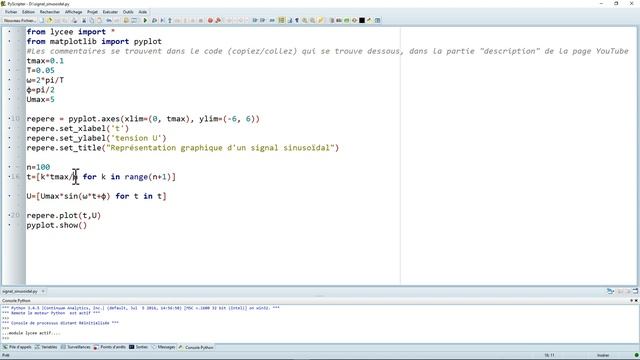This screenshot has height=360, width=640.
Task: Click the zoom in magnifier icon
Action: pyautogui.click(x=304, y=20)
